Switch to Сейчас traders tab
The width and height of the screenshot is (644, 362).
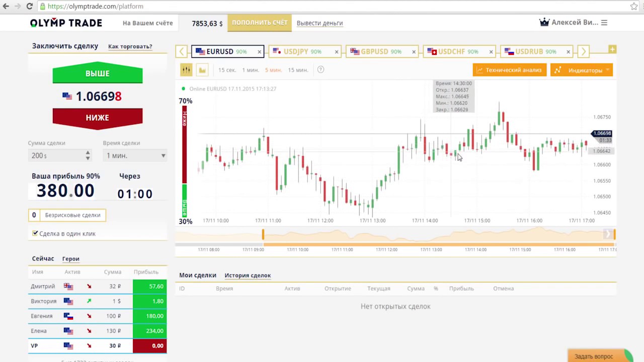(x=43, y=258)
